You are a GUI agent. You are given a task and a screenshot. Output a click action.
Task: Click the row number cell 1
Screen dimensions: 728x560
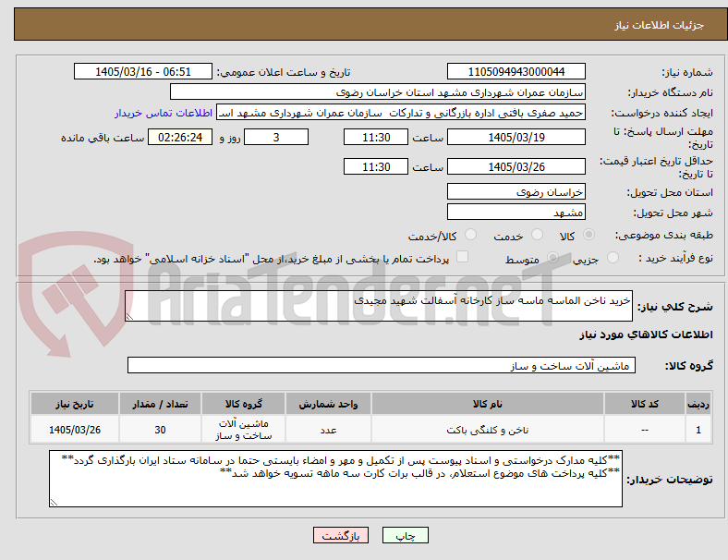pyautogui.click(x=698, y=430)
